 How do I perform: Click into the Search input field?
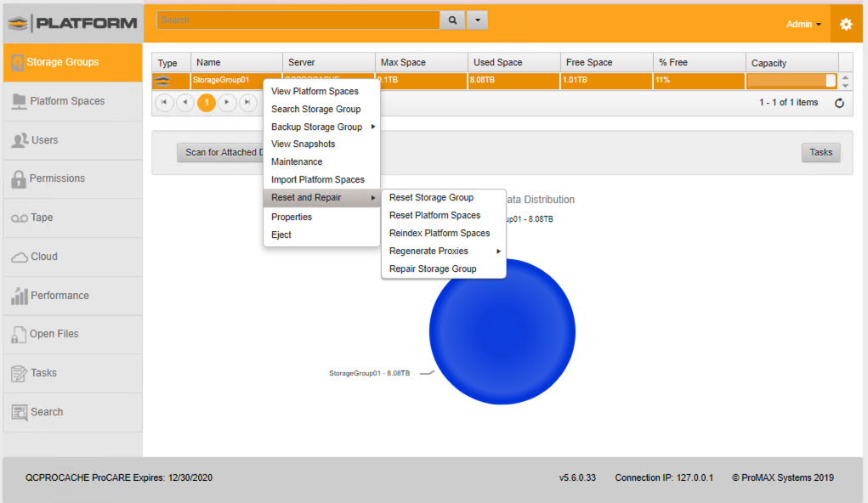click(x=298, y=20)
